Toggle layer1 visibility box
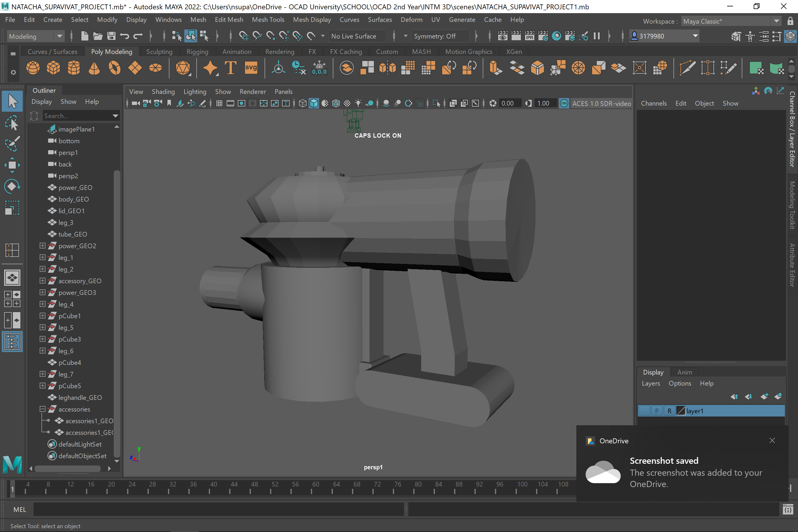The width and height of the screenshot is (798, 532). point(644,411)
